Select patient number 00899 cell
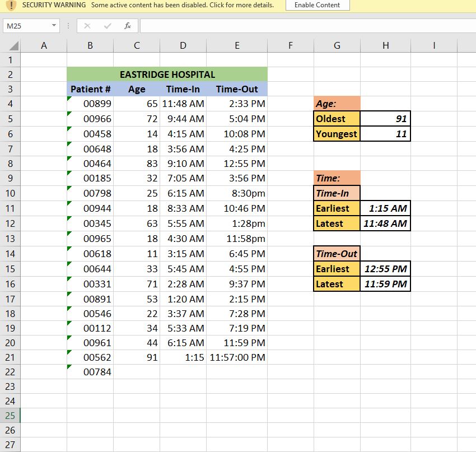The image size is (476, 452). click(90, 104)
